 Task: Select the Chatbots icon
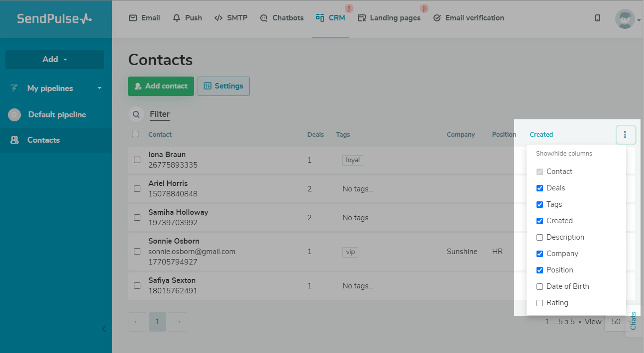click(x=263, y=17)
